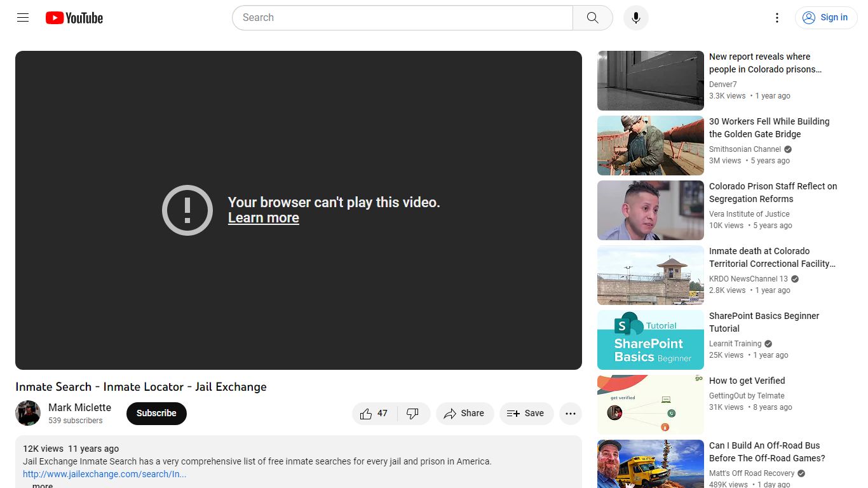Open the jailexchange.com description link
The height and width of the screenshot is (488, 868).
pos(105,474)
